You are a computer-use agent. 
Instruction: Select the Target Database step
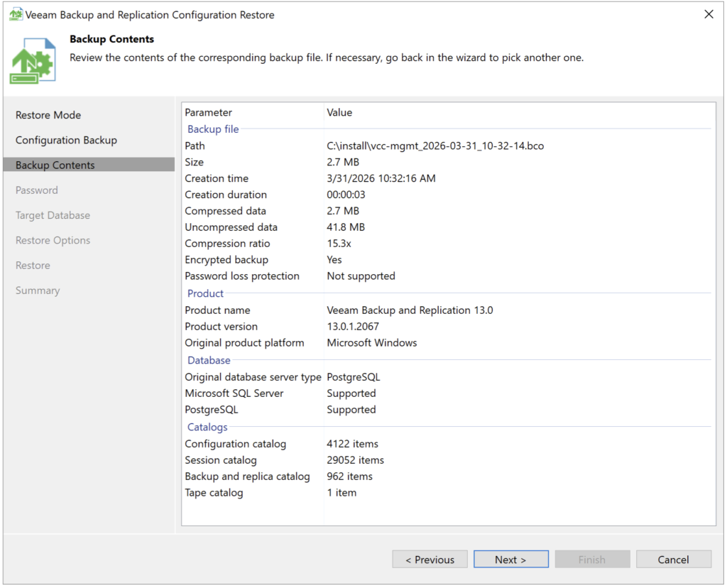(53, 215)
